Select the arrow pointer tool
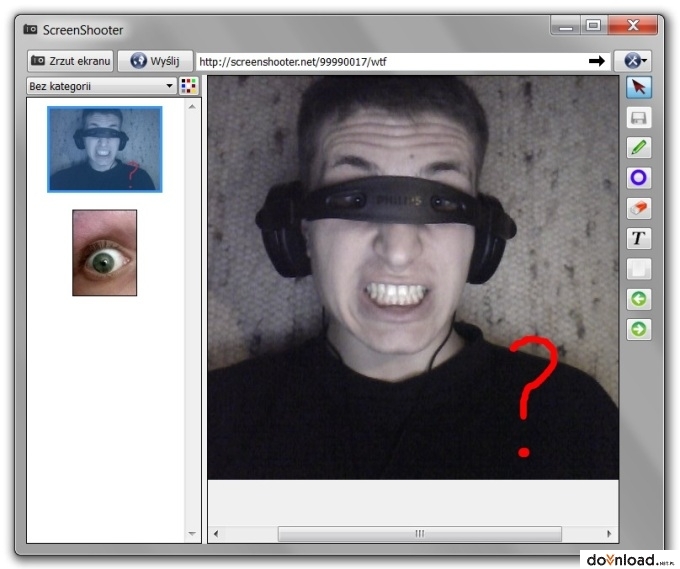 (639, 87)
